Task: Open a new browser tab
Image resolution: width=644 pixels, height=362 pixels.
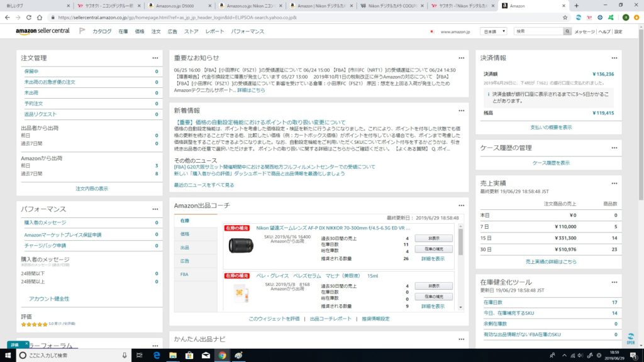Action: (577, 6)
